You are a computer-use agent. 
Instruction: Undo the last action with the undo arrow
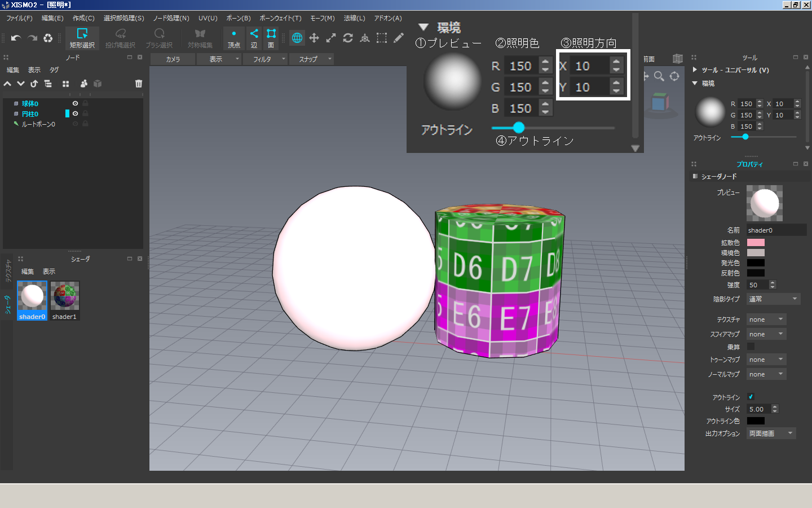(16, 38)
